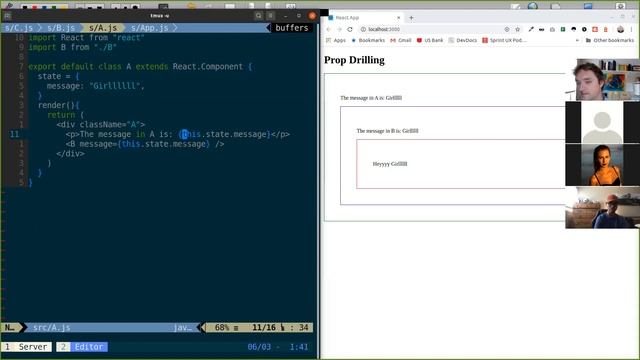640x360 pixels.
Task: Click the 06/03 date in tmux bar
Action: pos(259,347)
